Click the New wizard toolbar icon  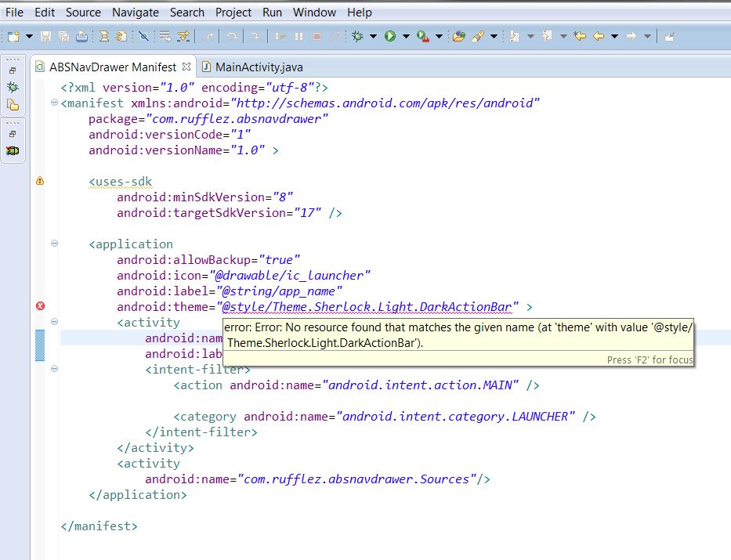[13, 36]
